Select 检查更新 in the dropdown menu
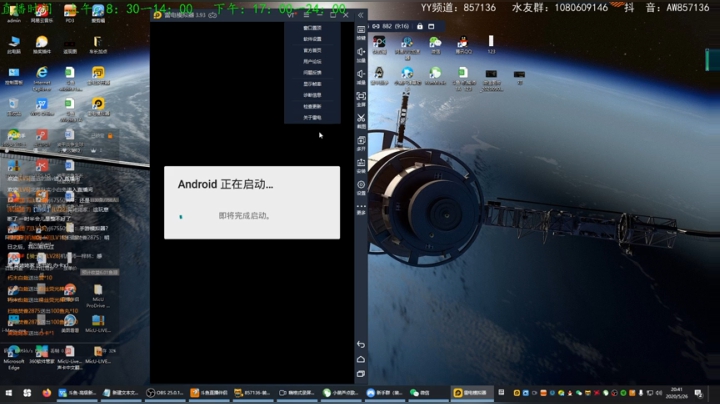 coord(312,106)
